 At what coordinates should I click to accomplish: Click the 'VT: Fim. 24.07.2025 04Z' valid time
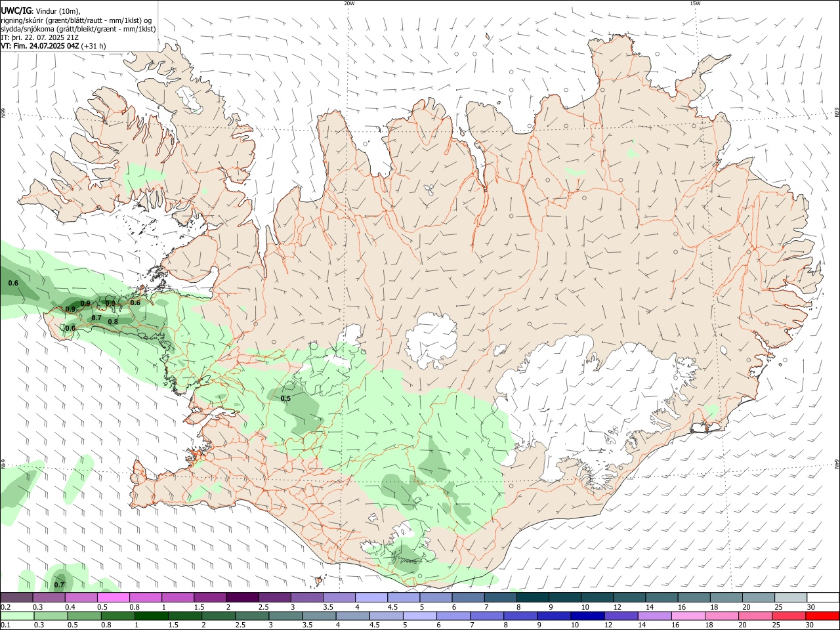[40, 46]
